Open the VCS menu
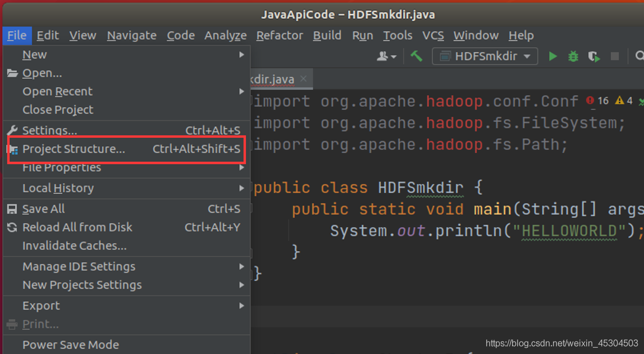The width and height of the screenshot is (644, 354). tap(433, 36)
